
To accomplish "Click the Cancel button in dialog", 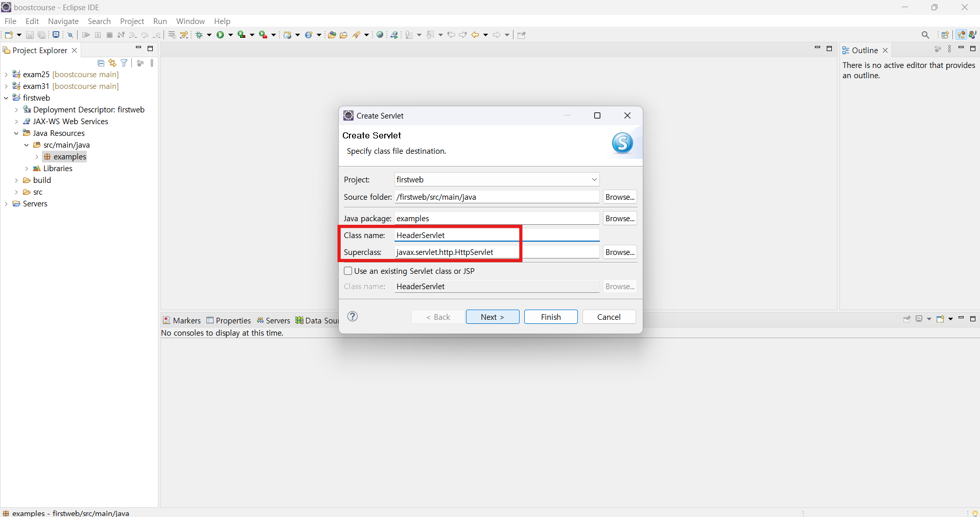I will [x=609, y=317].
